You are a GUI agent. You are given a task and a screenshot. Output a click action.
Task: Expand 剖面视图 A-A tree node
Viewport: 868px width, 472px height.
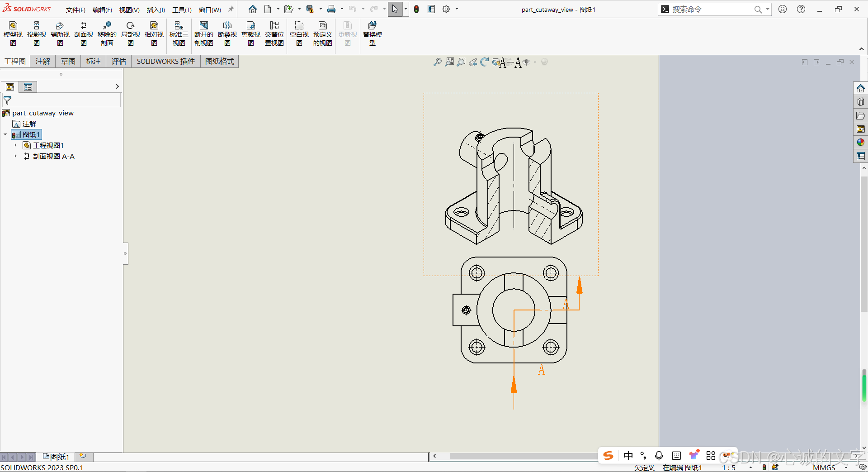pos(15,156)
